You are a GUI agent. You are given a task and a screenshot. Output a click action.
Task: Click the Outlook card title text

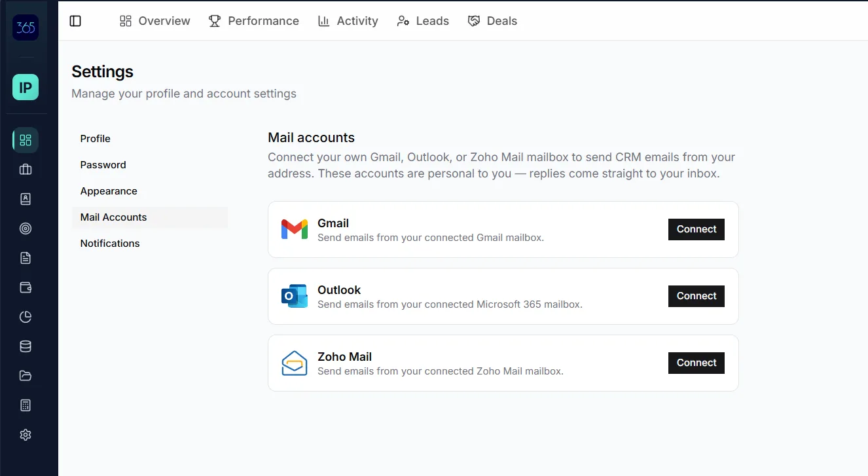(x=339, y=290)
